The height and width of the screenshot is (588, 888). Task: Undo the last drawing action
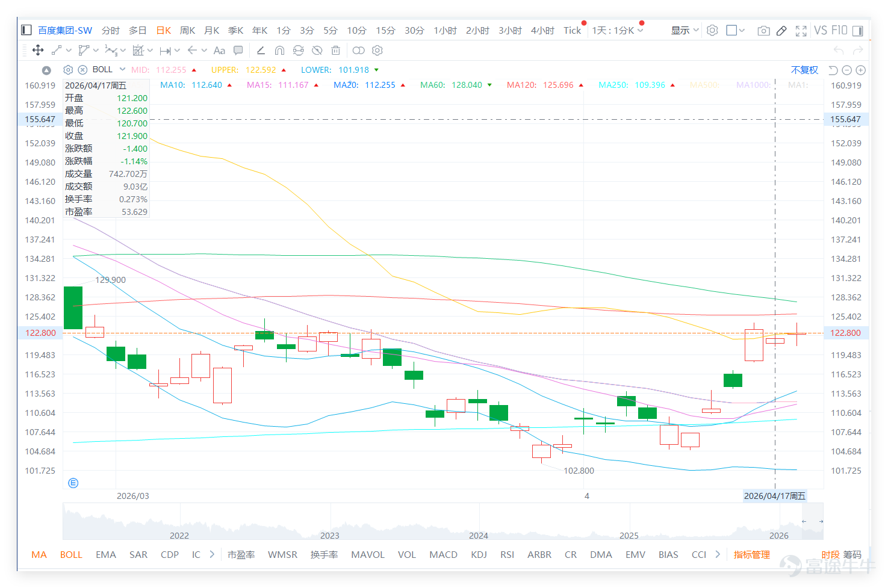(839, 51)
